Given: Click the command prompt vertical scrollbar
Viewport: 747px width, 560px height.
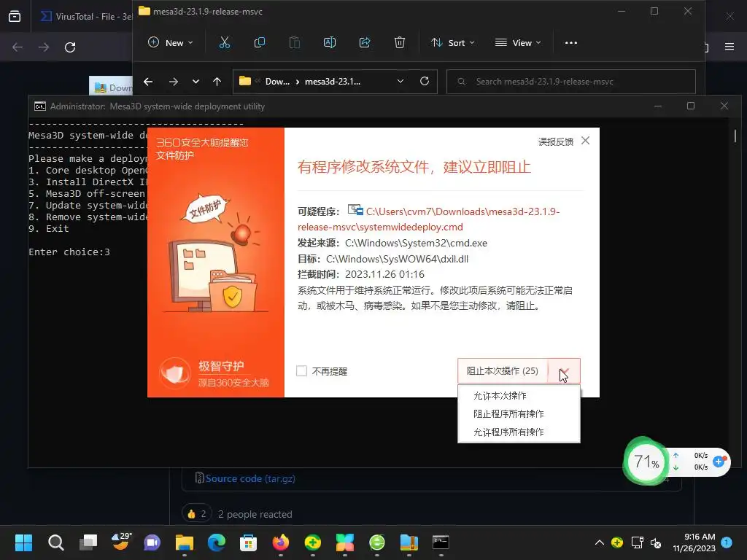Looking at the screenshot, I should click(x=735, y=136).
